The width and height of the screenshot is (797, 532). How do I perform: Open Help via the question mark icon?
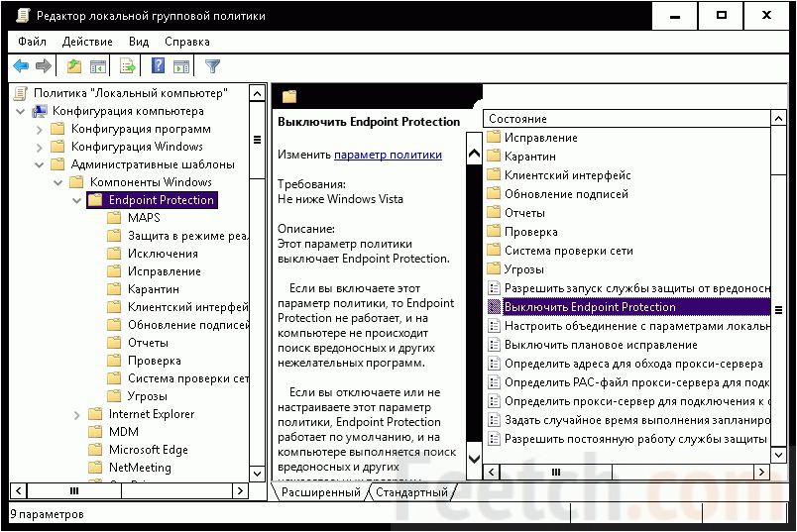(x=158, y=65)
